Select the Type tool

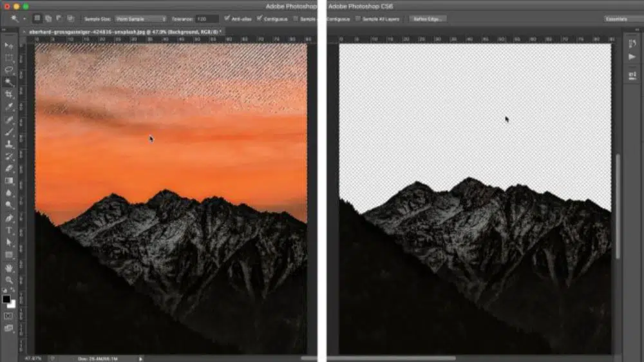tap(9, 230)
